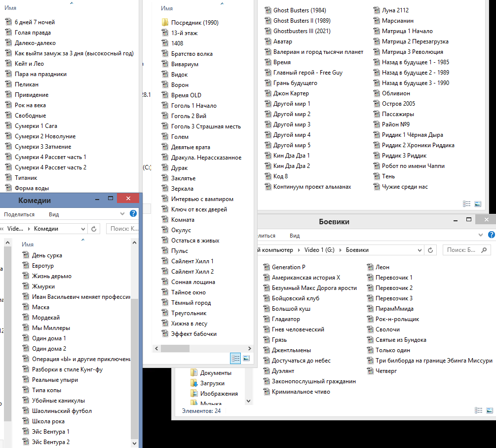Focus the search box in the Боевики window
This screenshot has width=496, height=448.
point(466,250)
